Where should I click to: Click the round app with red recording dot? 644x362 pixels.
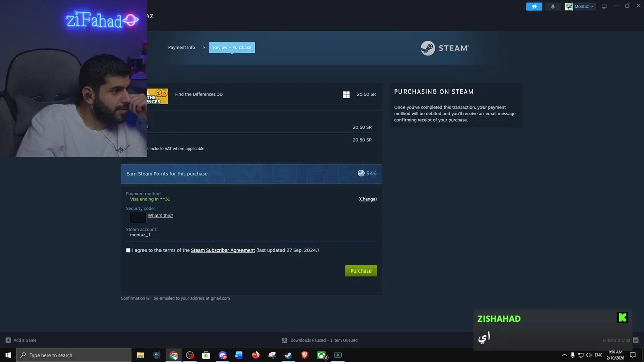190,355
